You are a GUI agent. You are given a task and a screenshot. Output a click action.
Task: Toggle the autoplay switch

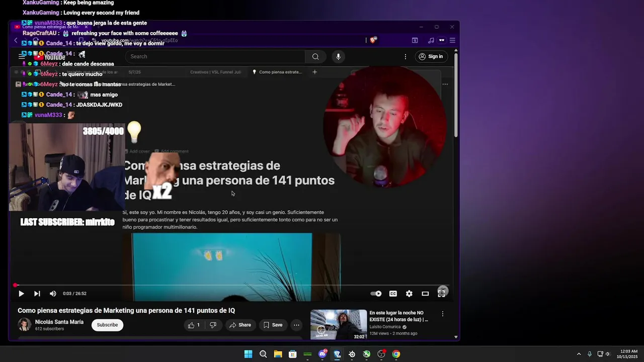coord(376,294)
